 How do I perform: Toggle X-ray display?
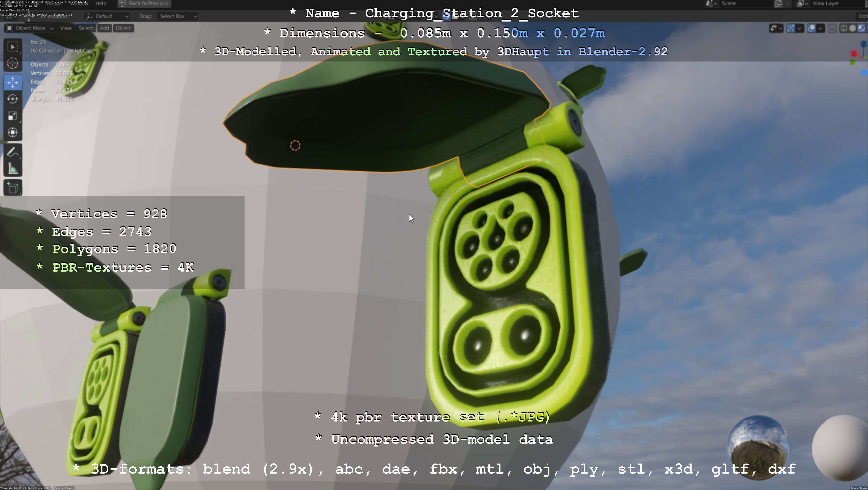coord(832,28)
